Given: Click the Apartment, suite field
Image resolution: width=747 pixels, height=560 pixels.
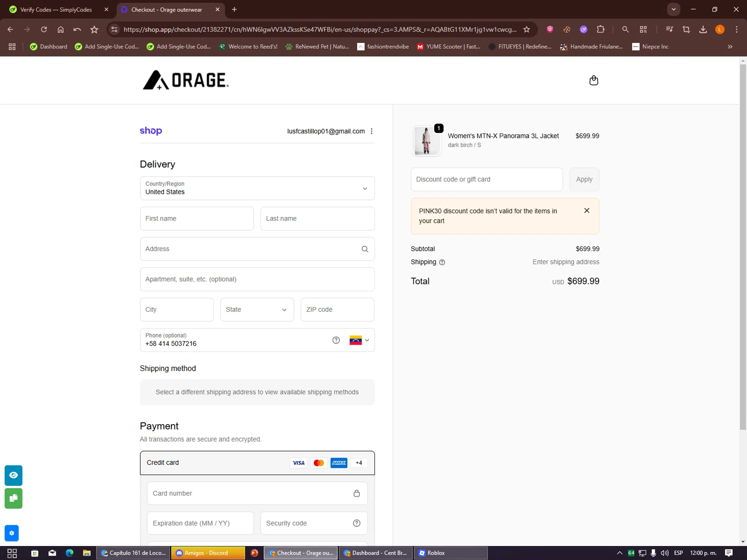Looking at the screenshot, I should pyautogui.click(x=257, y=279).
